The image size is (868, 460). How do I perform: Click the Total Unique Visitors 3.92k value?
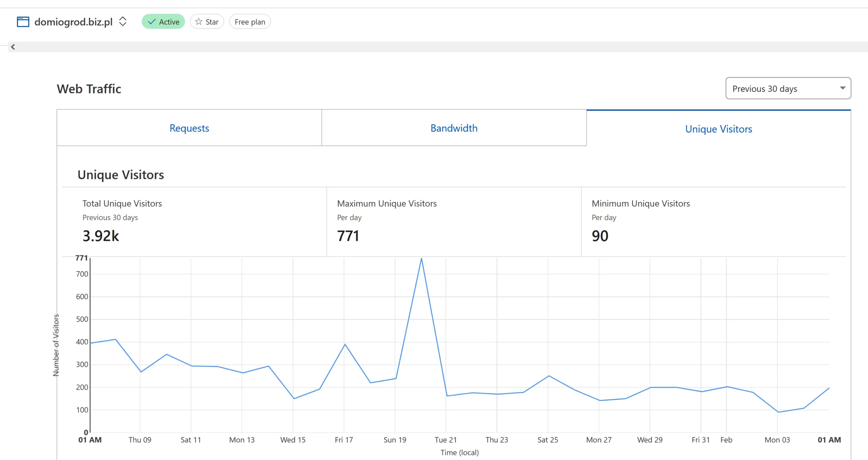pos(101,236)
